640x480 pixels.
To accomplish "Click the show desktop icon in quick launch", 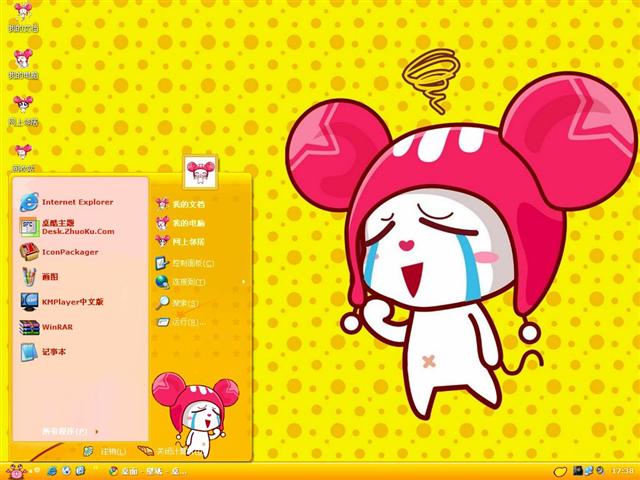I will [x=80, y=471].
